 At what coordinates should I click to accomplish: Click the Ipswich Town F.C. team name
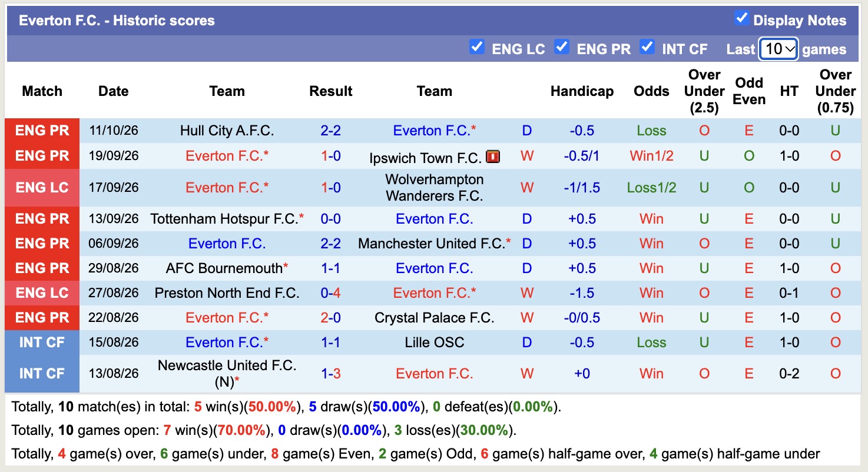tap(426, 158)
